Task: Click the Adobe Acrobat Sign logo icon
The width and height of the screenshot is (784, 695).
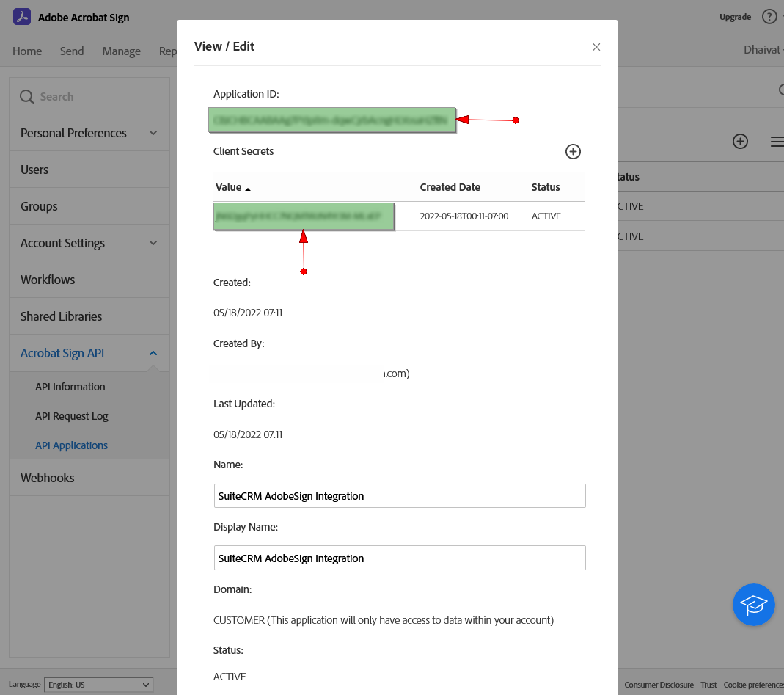Action: click(x=22, y=16)
